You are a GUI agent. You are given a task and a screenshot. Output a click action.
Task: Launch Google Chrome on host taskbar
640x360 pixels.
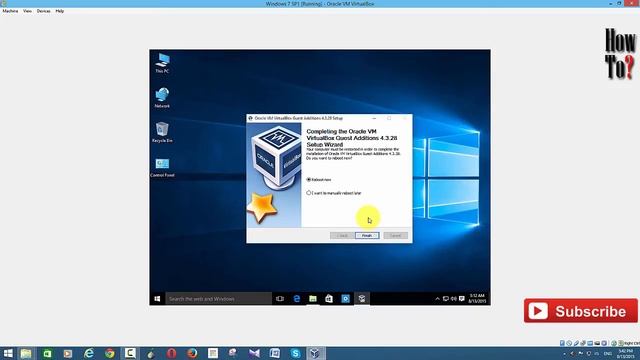pyautogui.click(x=109, y=353)
